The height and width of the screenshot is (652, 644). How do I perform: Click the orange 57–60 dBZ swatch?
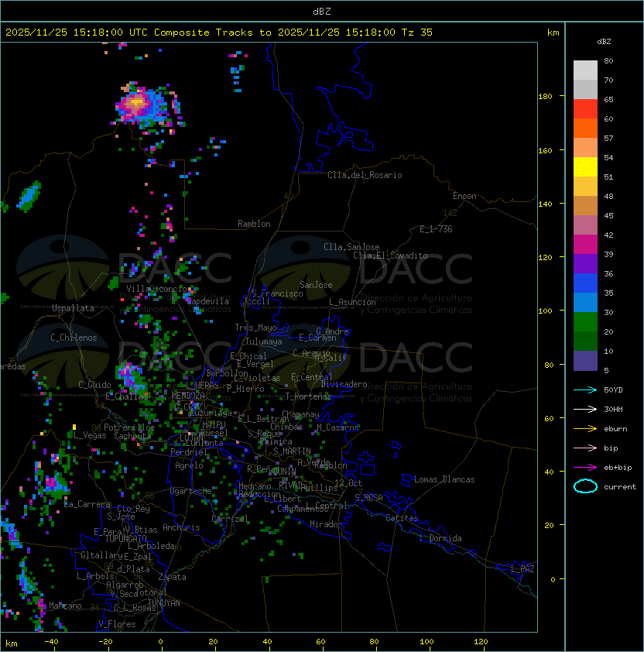[x=585, y=128]
